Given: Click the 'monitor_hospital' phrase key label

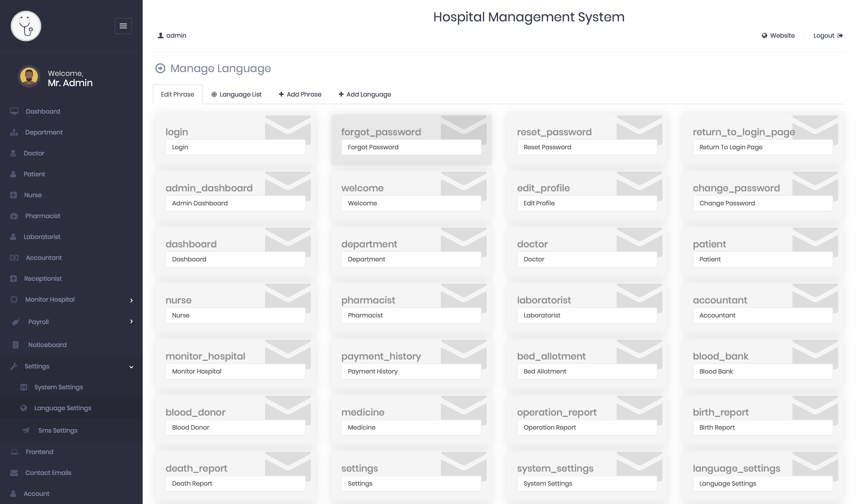Looking at the screenshot, I should point(205,356).
